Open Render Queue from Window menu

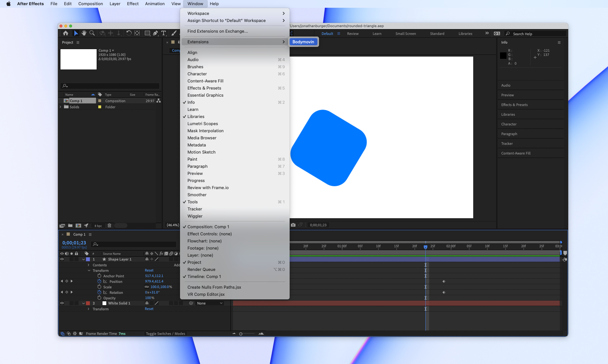[x=201, y=269]
